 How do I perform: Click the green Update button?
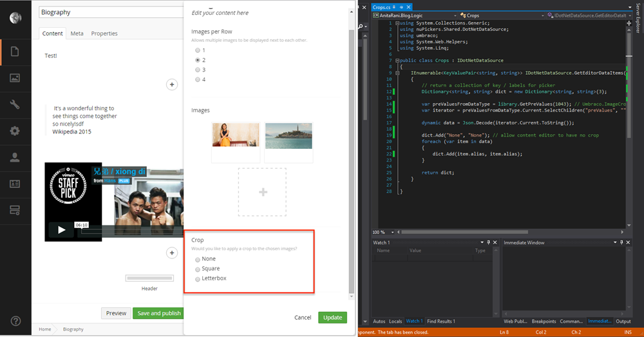click(x=332, y=317)
